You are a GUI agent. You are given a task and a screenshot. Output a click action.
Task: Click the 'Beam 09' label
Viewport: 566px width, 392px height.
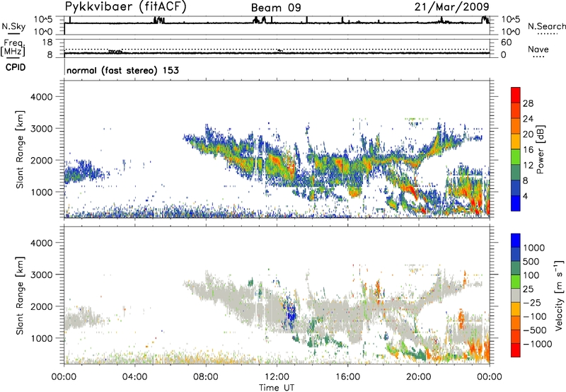pos(276,8)
